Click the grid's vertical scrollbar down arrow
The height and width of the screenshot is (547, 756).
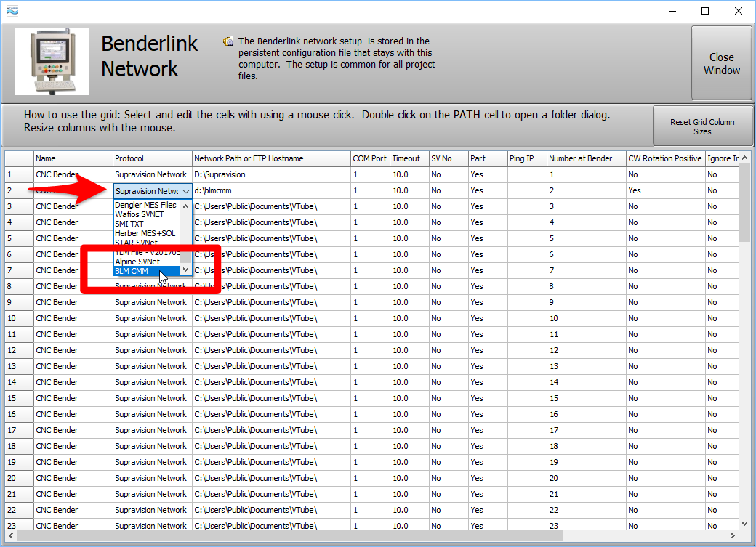(744, 524)
